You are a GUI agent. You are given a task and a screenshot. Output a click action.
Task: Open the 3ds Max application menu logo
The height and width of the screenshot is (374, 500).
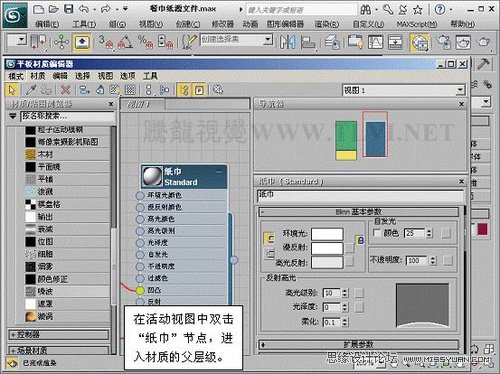pos(15,15)
